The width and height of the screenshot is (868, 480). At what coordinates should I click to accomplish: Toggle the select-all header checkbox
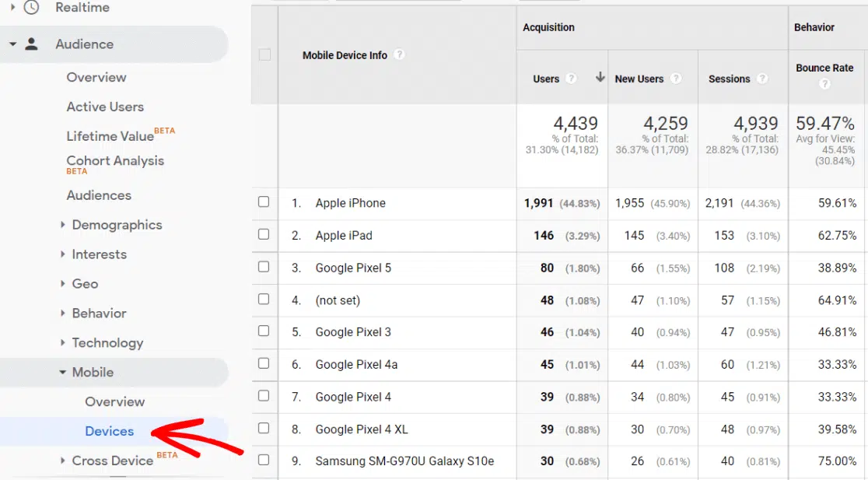(264, 54)
